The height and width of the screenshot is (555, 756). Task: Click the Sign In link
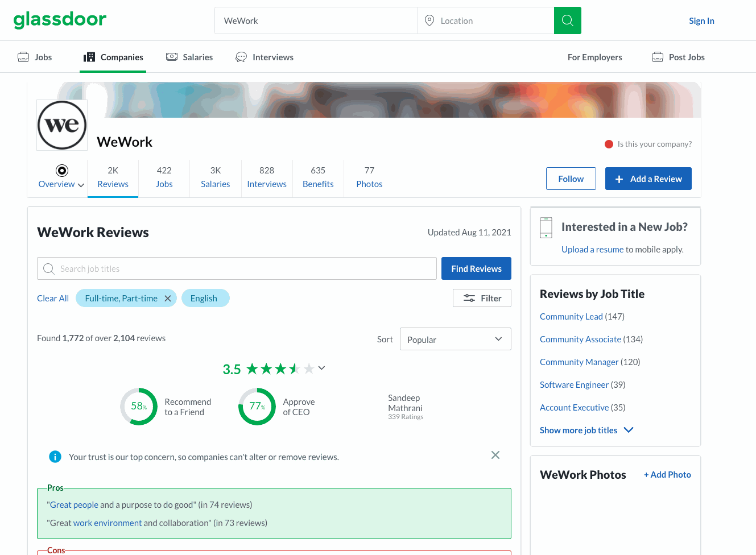701,20
